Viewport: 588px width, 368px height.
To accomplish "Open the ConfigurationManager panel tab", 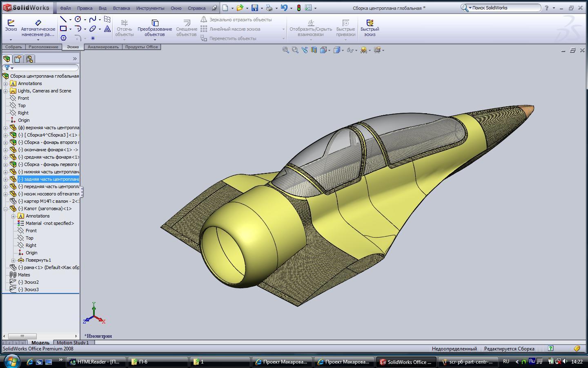I will point(29,59).
